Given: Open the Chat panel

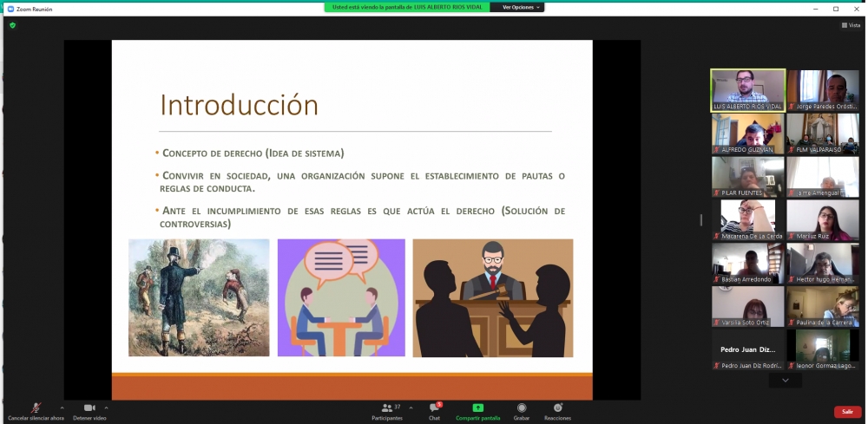Looking at the screenshot, I should pyautogui.click(x=434, y=408).
